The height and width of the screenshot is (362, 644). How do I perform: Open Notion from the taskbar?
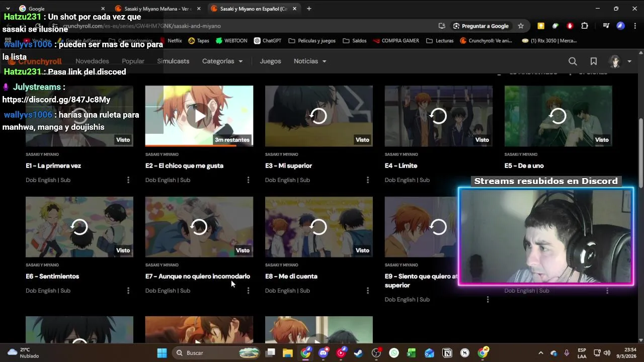click(447, 353)
